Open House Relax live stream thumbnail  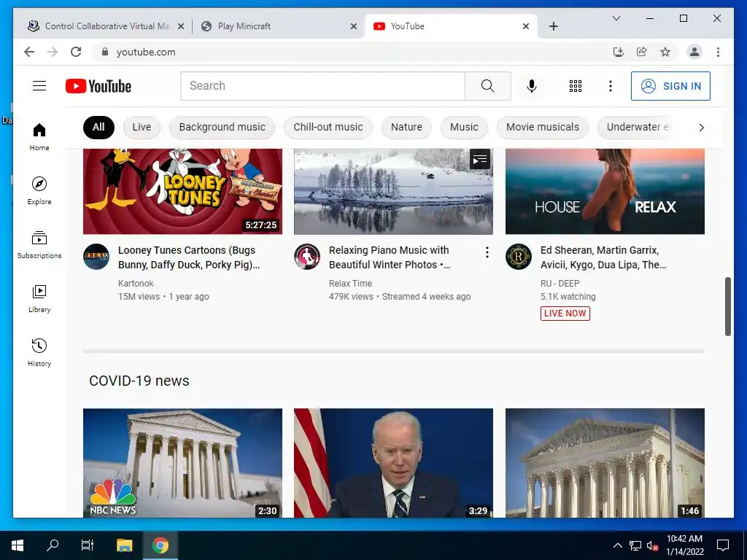pyautogui.click(x=605, y=191)
